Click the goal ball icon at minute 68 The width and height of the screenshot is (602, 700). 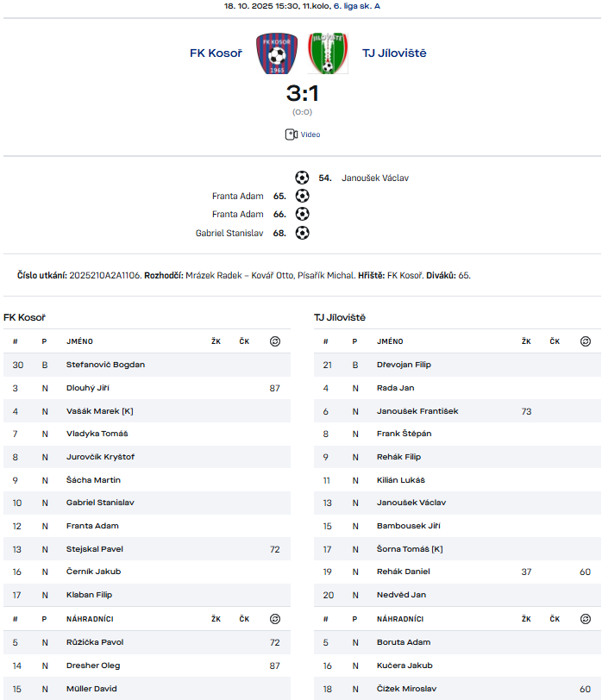coord(302,233)
